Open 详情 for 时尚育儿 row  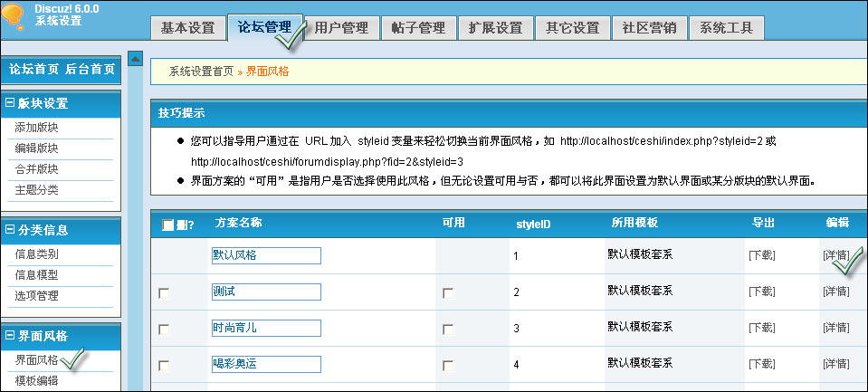tap(836, 327)
